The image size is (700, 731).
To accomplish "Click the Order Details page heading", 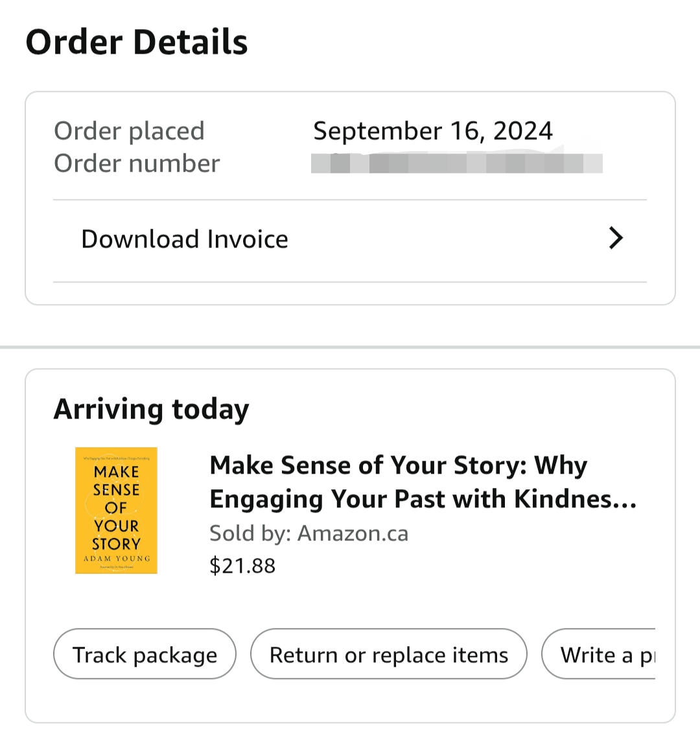I will tap(137, 41).
